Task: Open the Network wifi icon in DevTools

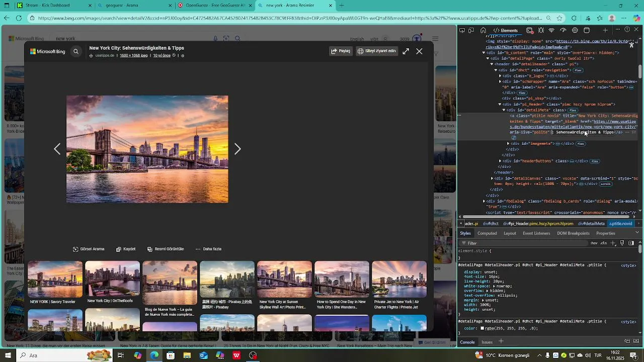Action: point(552,30)
